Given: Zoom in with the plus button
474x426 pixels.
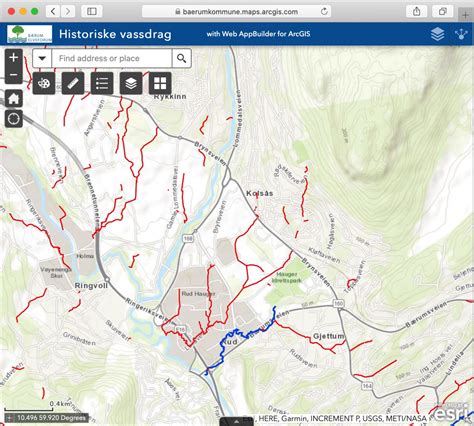Looking at the screenshot, I should pos(14,57).
